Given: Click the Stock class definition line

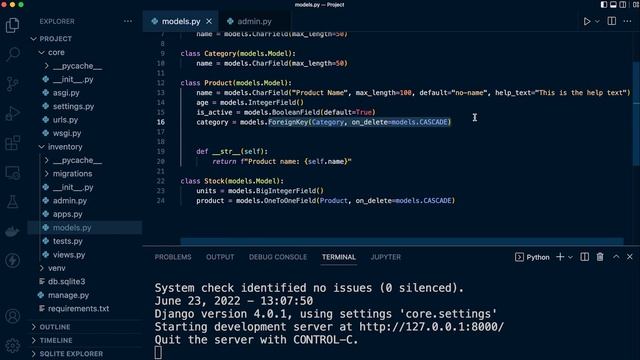Looking at the screenshot, I should coord(232,181).
